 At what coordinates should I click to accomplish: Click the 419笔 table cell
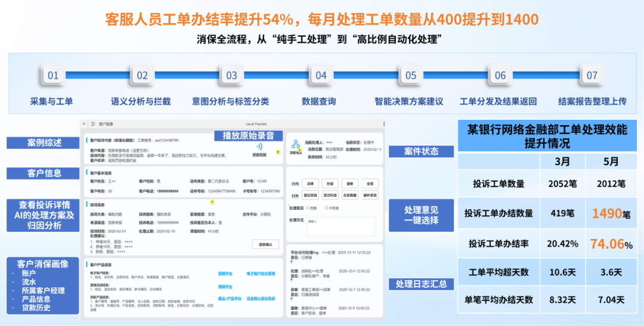click(x=562, y=213)
